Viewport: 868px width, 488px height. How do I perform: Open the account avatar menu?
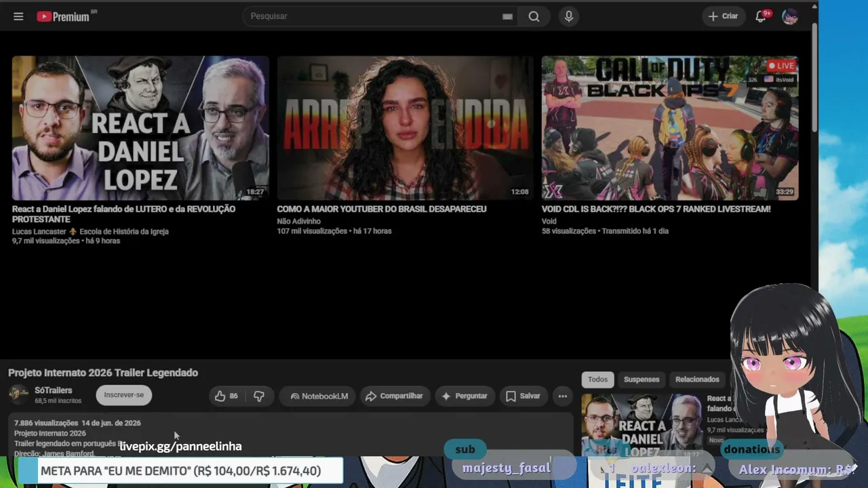[x=790, y=16]
